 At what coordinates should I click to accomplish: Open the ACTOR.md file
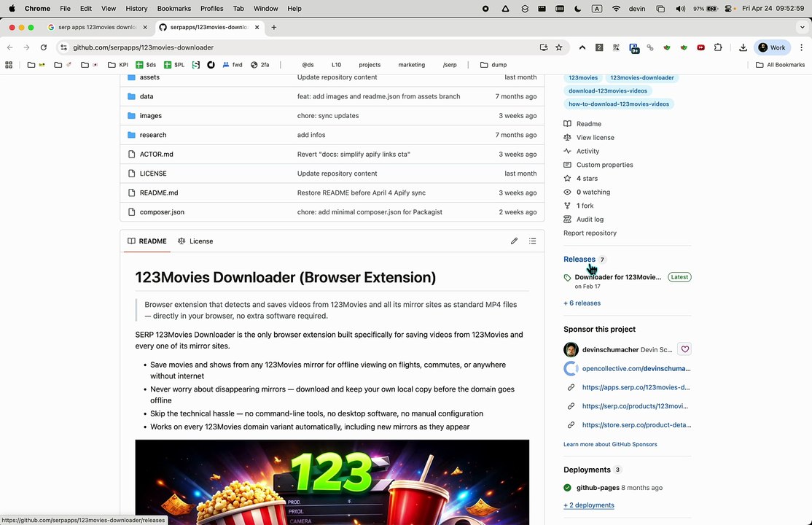click(157, 154)
